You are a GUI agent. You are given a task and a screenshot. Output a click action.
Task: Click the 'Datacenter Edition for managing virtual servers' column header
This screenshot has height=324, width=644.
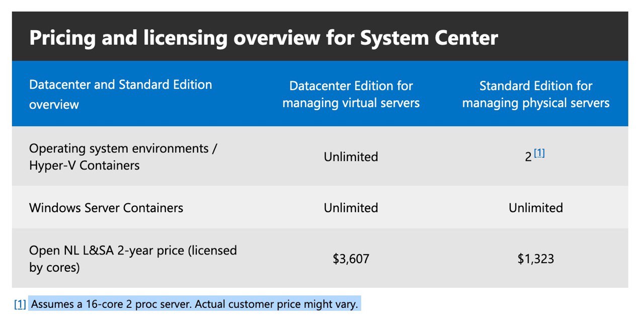tap(351, 94)
